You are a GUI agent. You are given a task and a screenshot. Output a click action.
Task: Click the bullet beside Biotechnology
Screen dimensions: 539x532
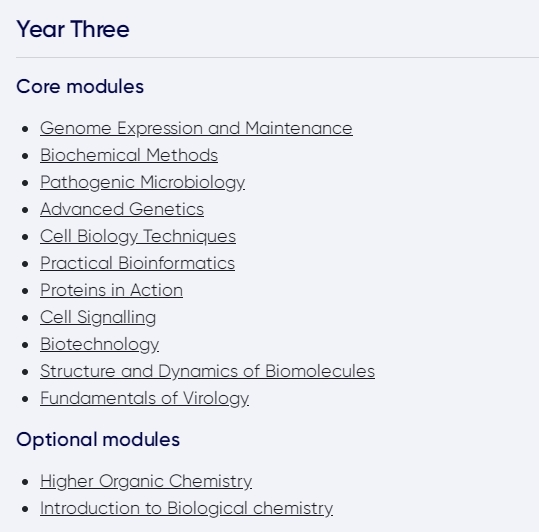tap(25, 345)
